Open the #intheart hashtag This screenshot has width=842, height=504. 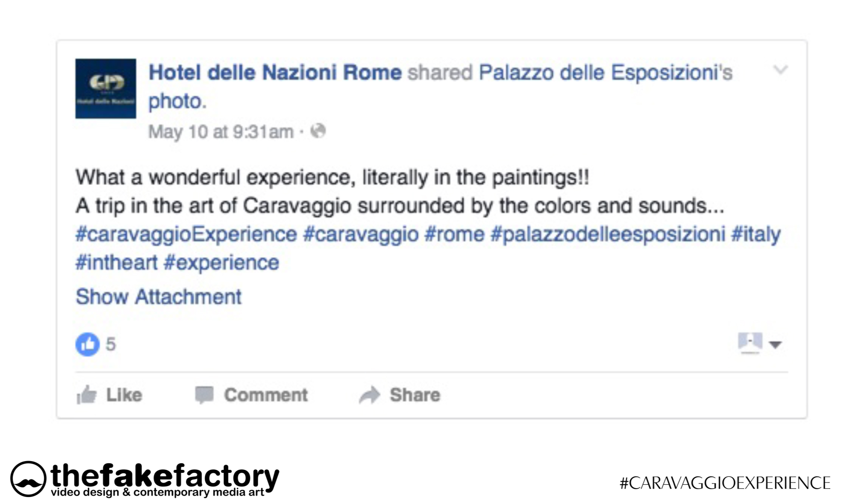point(116,263)
